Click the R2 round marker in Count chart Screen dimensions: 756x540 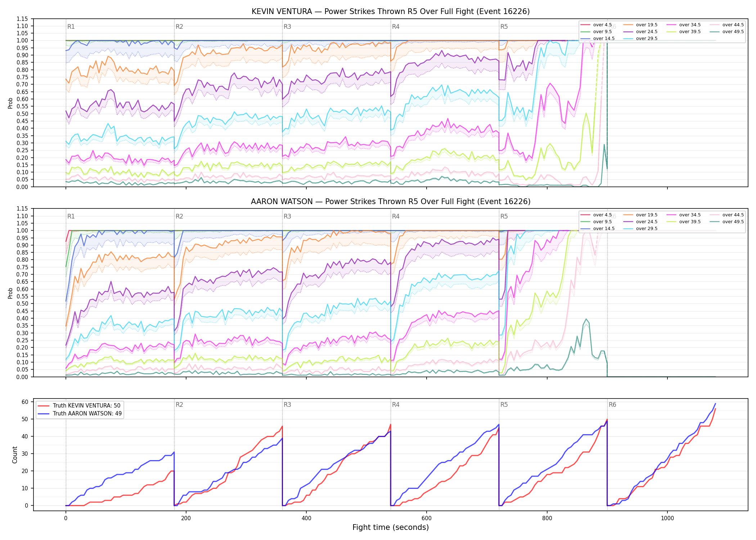[x=179, y=405]
